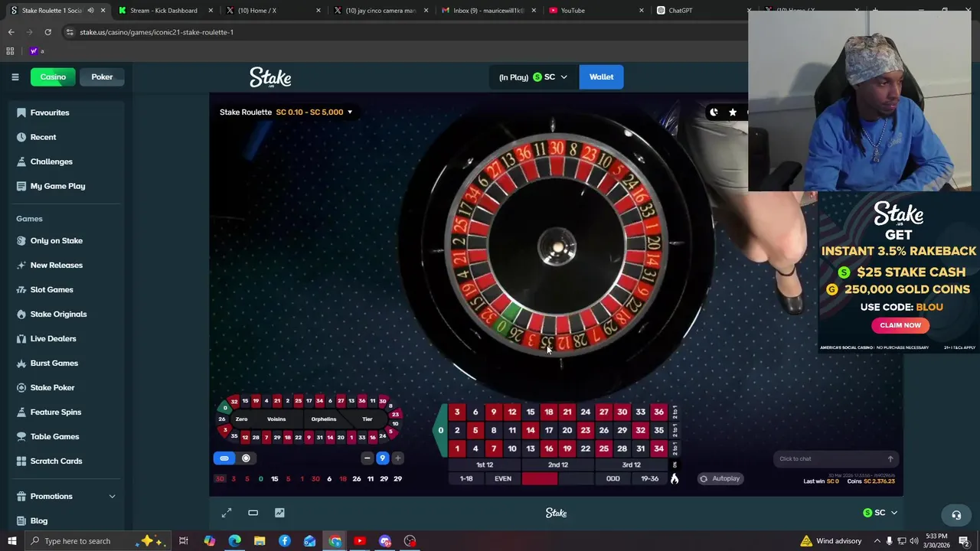Switch to Poker mode

(102, 77)
